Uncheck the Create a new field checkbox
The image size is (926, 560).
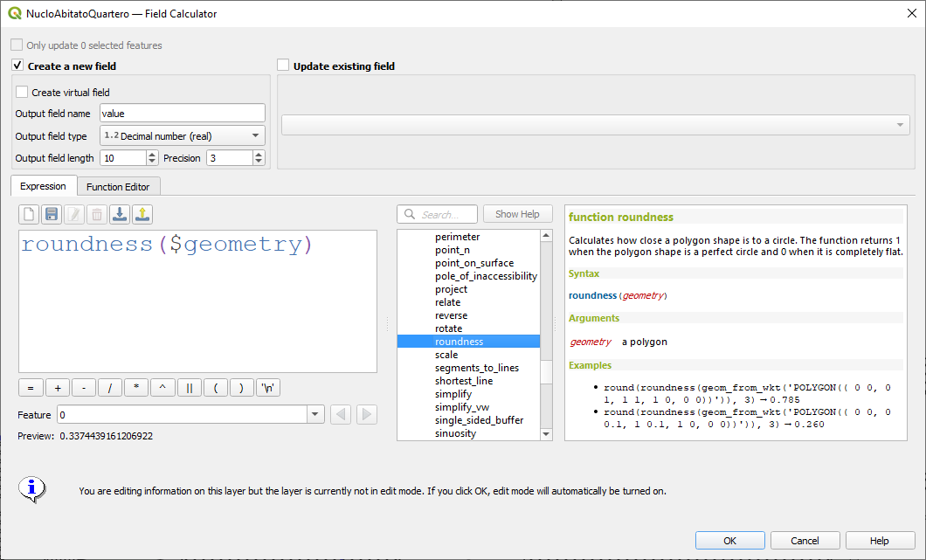pos(17,66)
